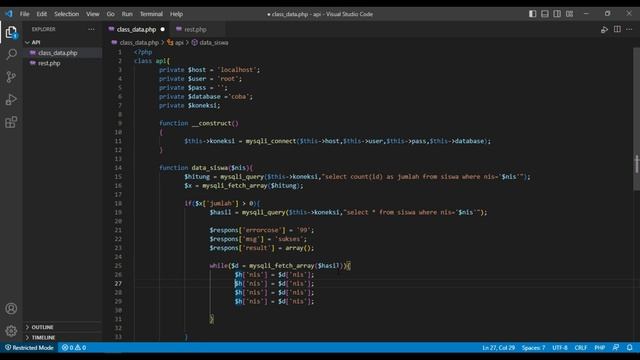This screenshot has width=640, height=360.
Task: Click the 'sukses' string on line 22
Action: point(289,239)
